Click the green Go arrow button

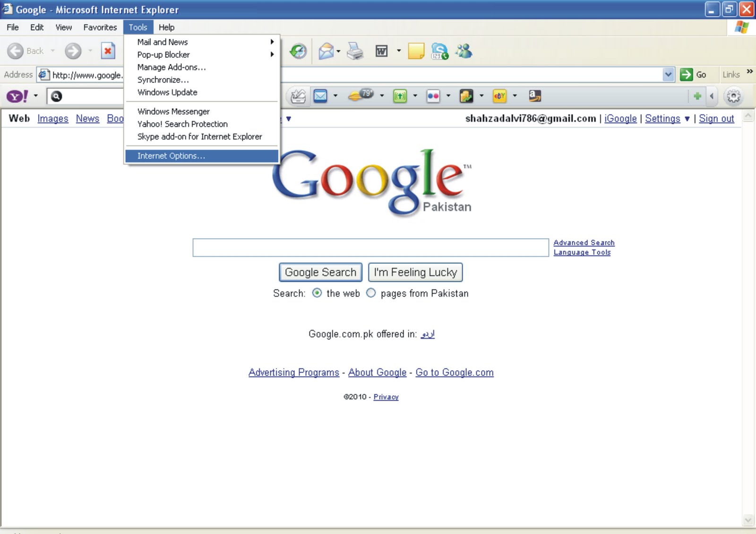coord(686,74)
